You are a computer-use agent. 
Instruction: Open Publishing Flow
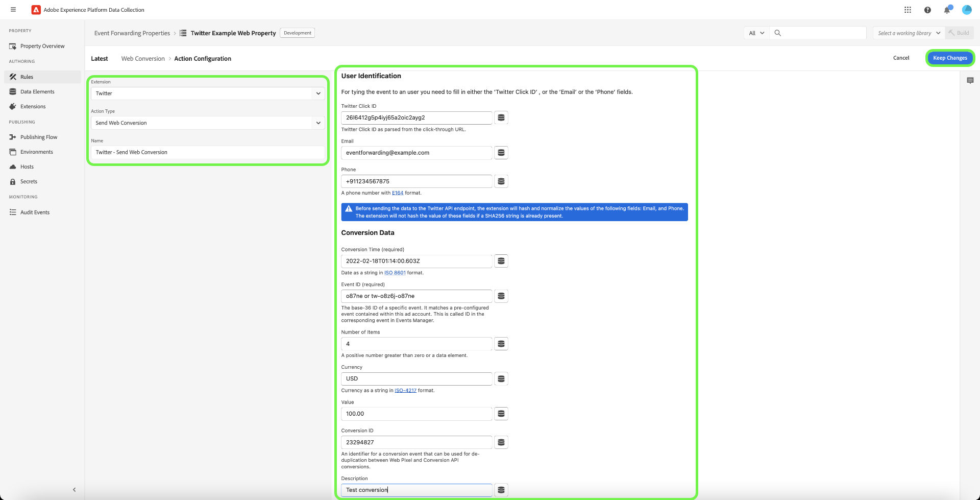click(x=42, y=137)
